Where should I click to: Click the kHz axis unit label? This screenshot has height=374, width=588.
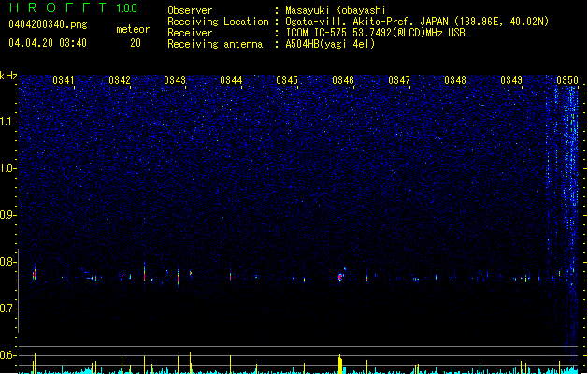pos(8,76)
